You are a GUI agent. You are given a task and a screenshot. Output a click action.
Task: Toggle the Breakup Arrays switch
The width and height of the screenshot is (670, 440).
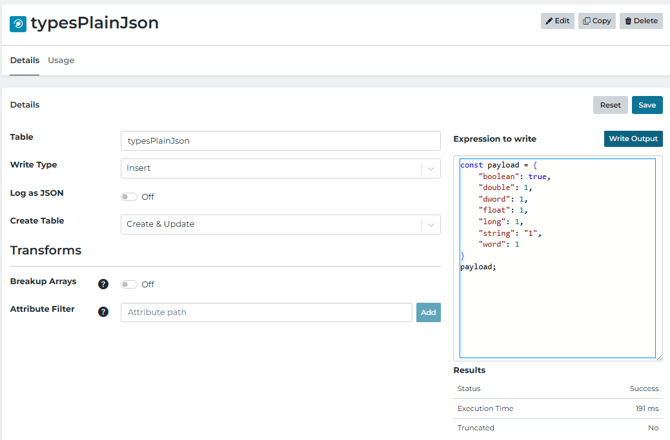[x=129, y=285]
